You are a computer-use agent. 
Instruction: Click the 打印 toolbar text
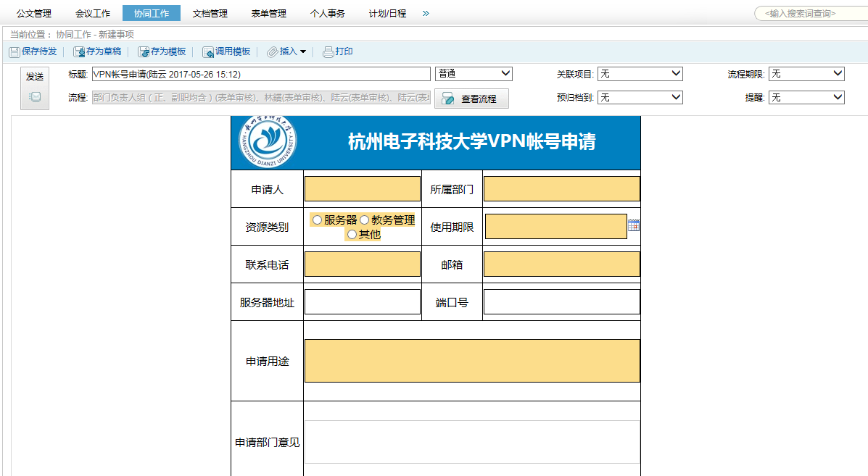[344, 51]
